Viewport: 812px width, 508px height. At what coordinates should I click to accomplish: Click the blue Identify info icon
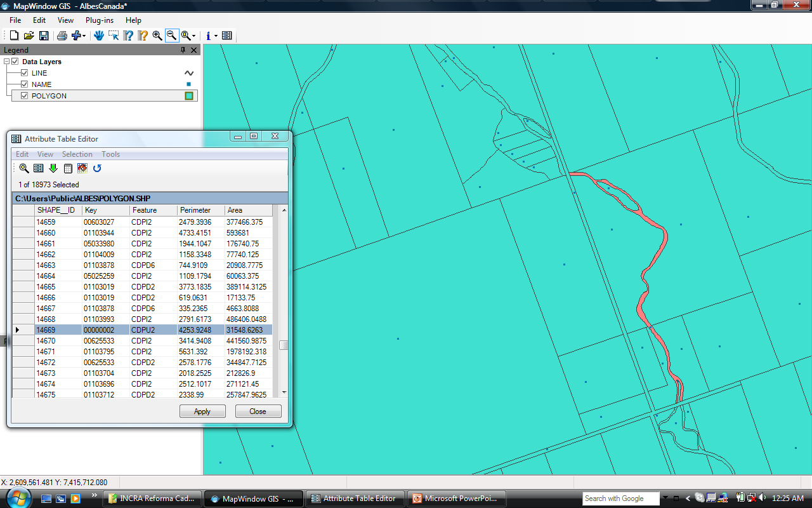[x=208, y=36]
